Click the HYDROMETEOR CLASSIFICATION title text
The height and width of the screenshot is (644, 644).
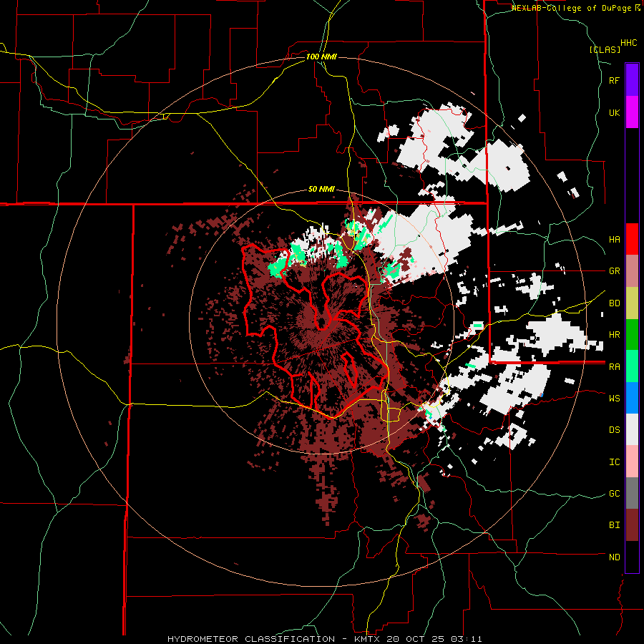pyautogui.click(x=251, y=639)
